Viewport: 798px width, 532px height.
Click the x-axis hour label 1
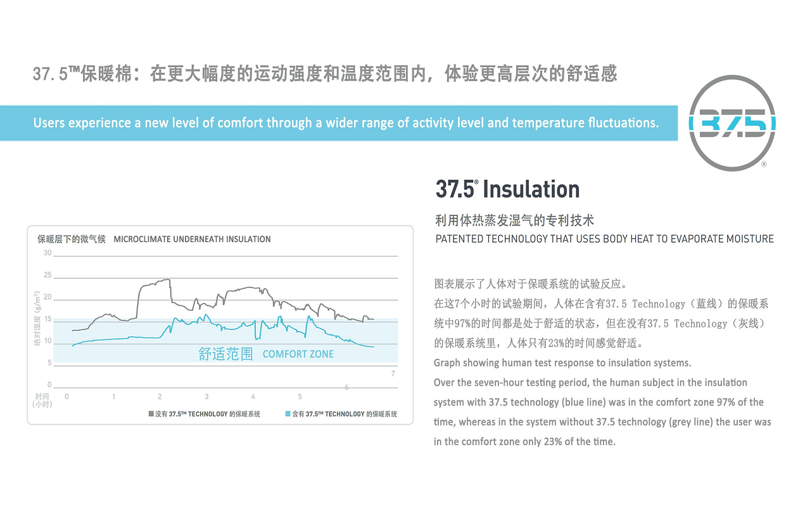[114, 397]
